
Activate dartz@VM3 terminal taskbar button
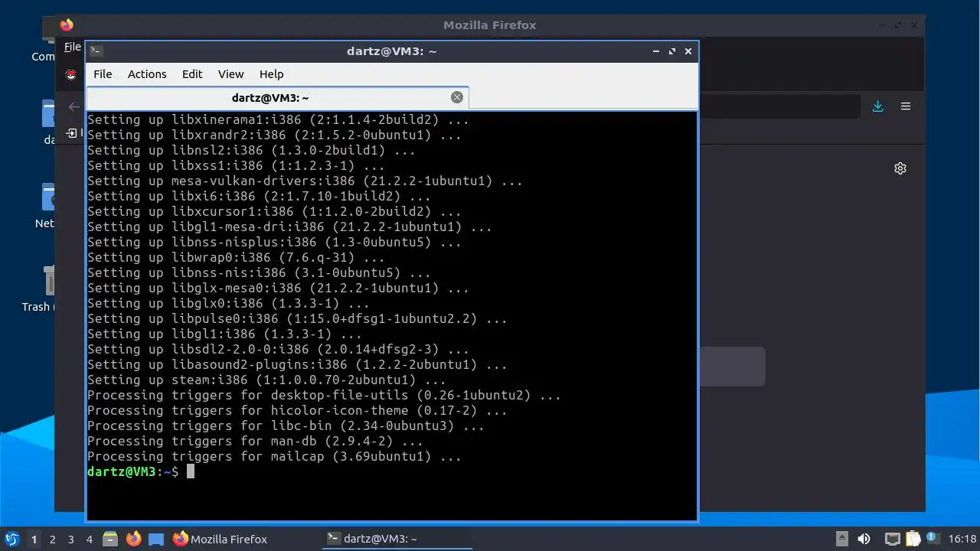397,539
